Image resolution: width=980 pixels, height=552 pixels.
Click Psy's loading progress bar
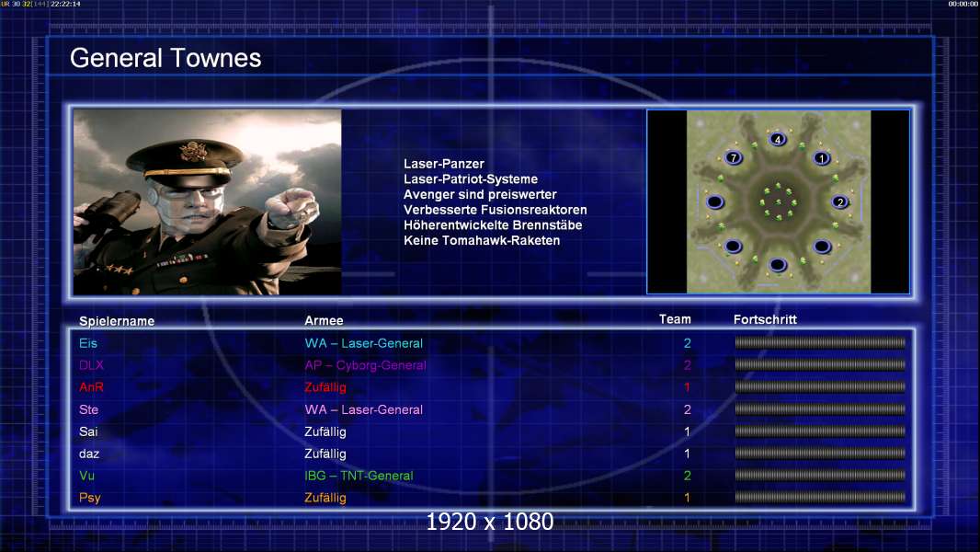pos(820,498)
